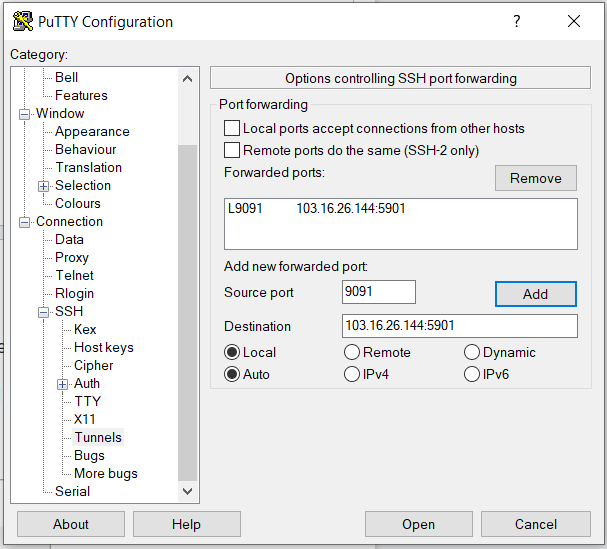Open the Auth category
Viewport: 607px width, 549px height.
click(87, 383)
